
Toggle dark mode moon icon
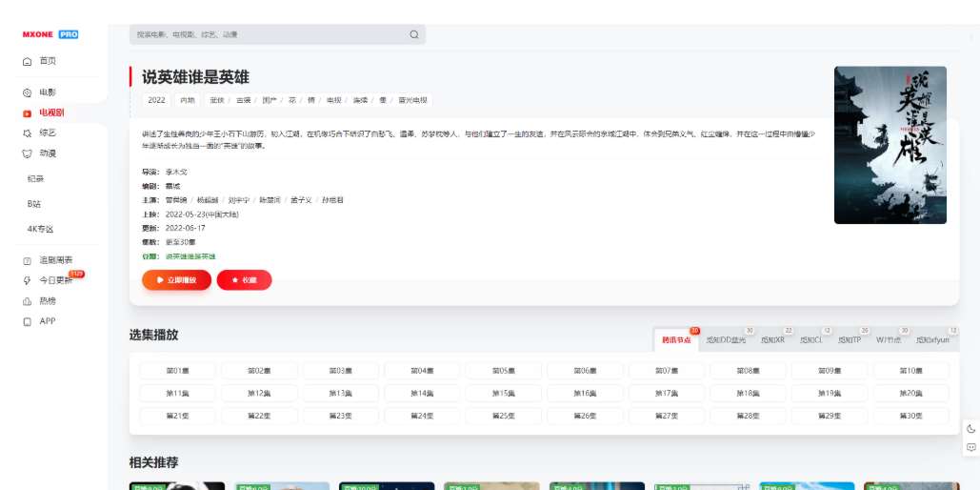(x=970, y=429)
